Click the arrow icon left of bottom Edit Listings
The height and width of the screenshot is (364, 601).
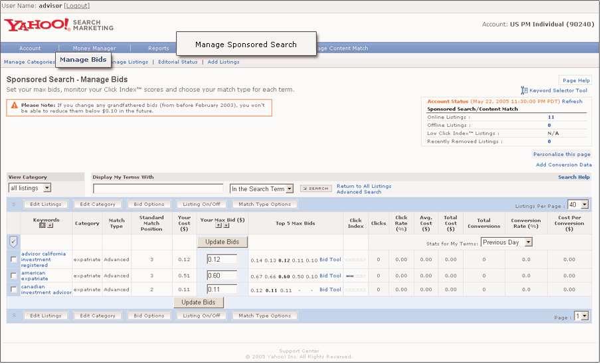click(14, 316)
